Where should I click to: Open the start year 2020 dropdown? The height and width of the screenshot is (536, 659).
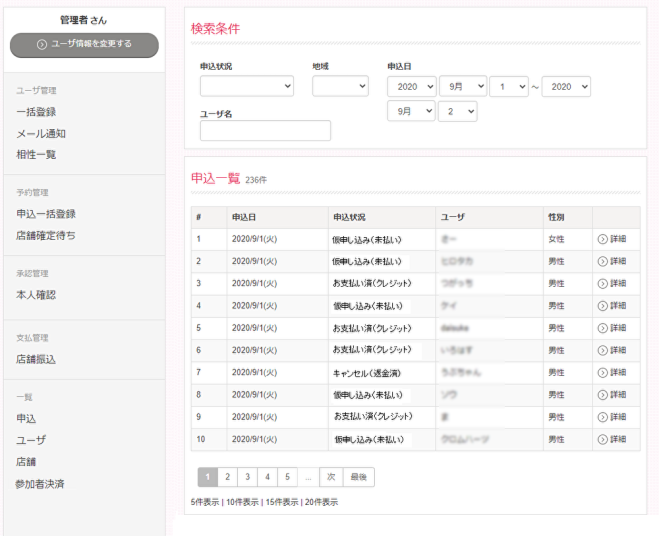click(411, 87)
